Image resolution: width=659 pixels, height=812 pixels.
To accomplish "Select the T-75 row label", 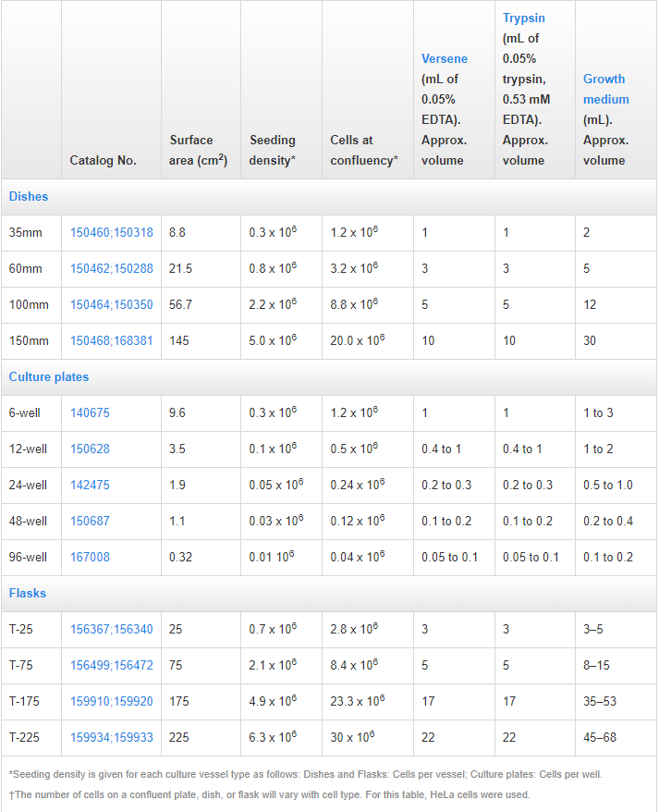I will coord(20,666).
